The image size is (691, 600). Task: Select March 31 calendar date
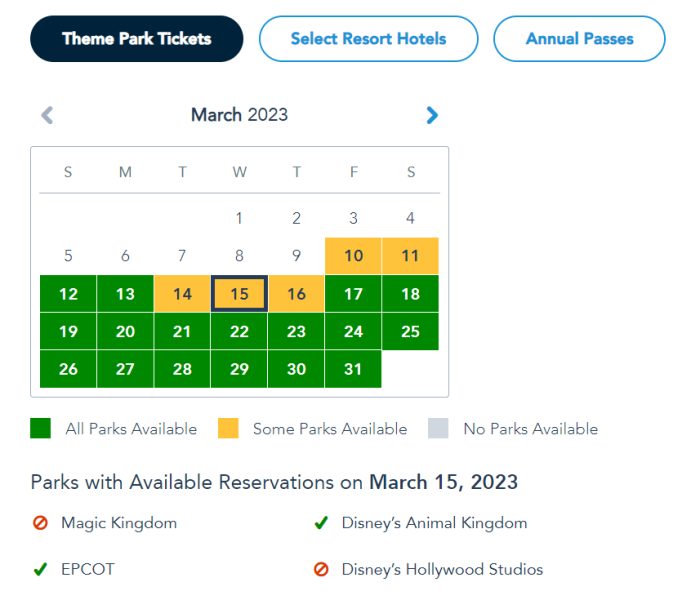point(353,369)
